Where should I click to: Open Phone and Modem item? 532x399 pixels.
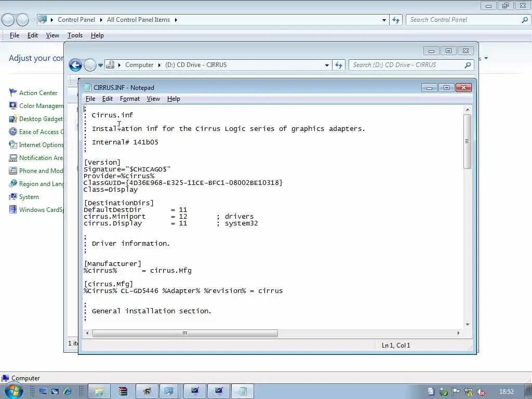(36, 170)
